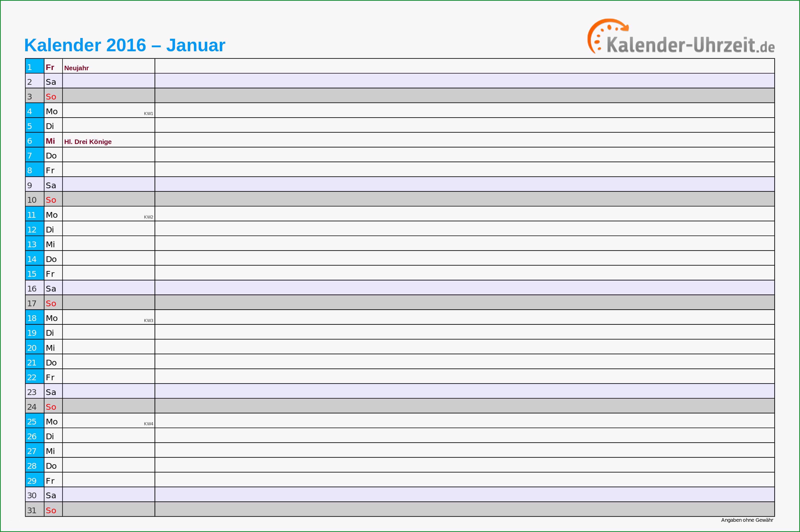This screenshot has width=800, height=532.
Task: Click 'Sa' weekday in row 23
Action: (x=51, y=392)
